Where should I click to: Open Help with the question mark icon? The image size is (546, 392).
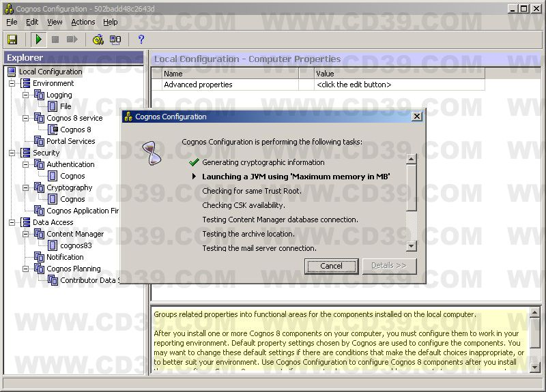point(141,40)
